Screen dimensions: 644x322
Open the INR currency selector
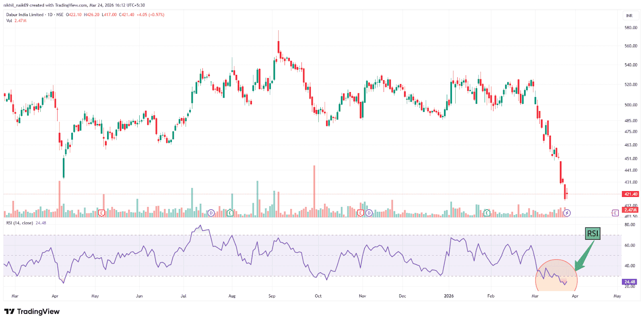pyautogui.click(x=629, y=16)
